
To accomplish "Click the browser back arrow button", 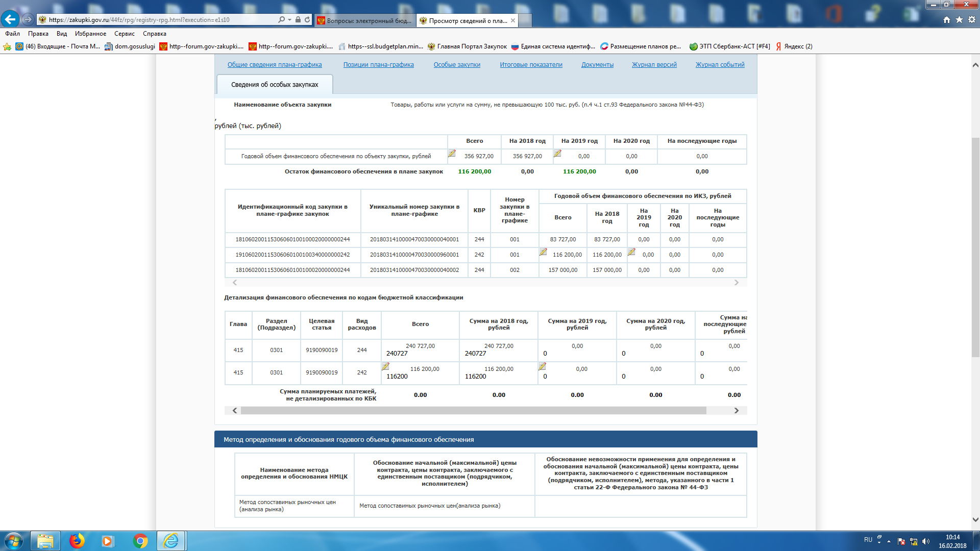I will point(10,19).
